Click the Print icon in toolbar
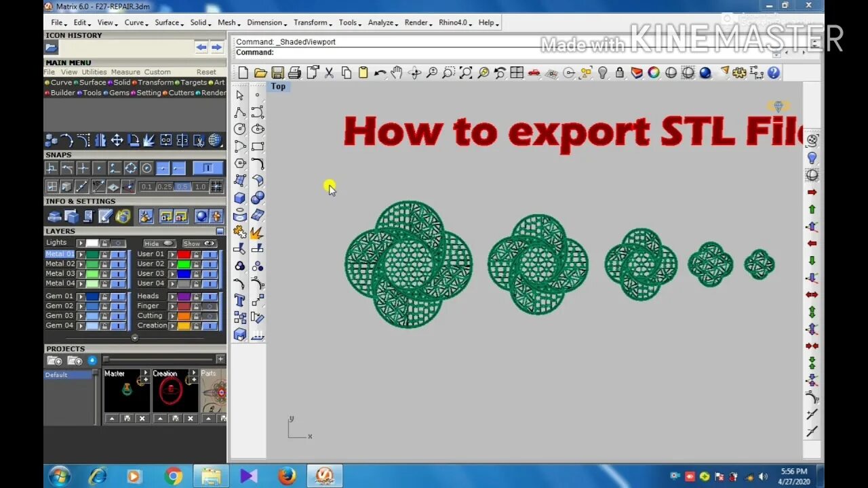This screenshot has height=488, width=868. [x=294, y=73]
